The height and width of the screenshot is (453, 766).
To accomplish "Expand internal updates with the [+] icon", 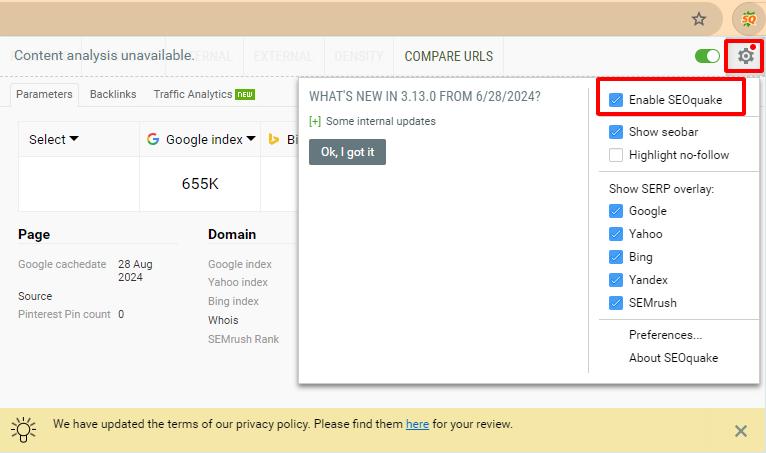I will click(x=315, y=122).
